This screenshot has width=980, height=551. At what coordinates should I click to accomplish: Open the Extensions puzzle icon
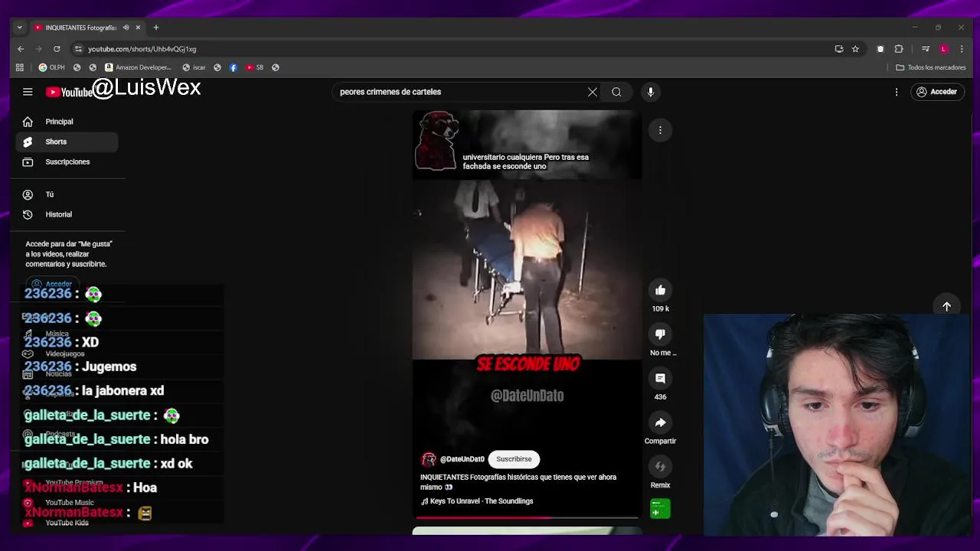(899, 49)
